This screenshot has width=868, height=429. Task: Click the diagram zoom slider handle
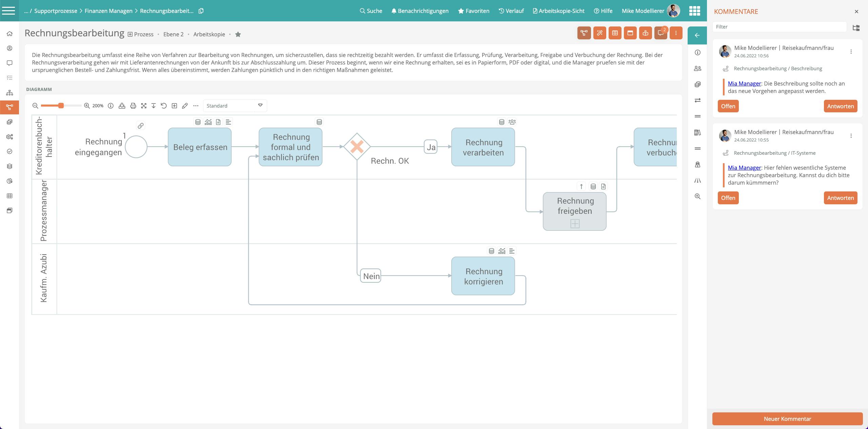point(61,106)
